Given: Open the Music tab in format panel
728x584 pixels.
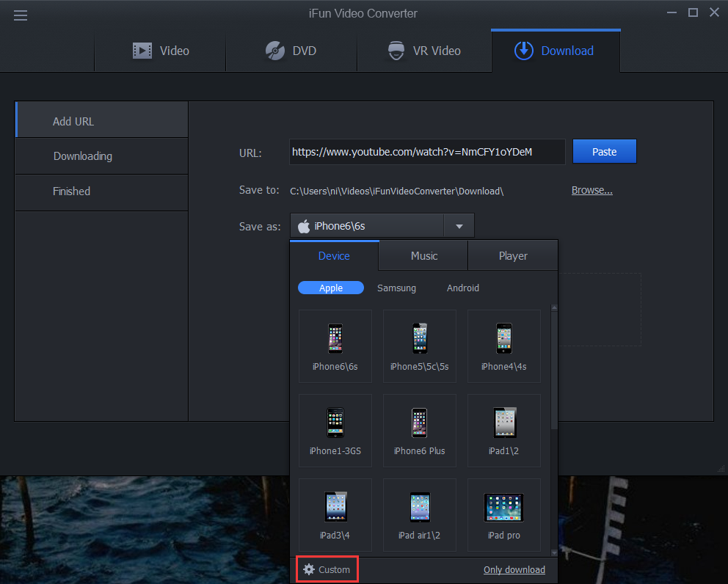Looking at the screenshot, I should click(423, 256).
